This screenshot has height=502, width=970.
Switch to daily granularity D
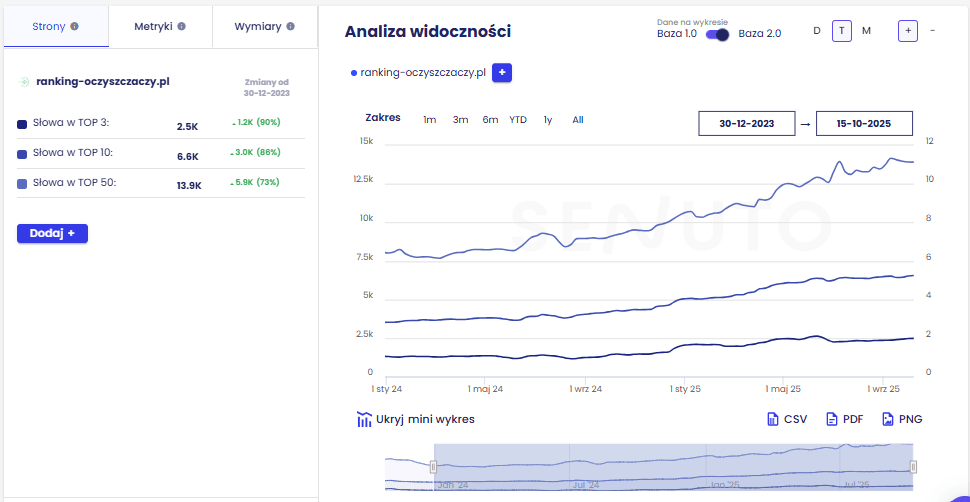click(816, 30)
